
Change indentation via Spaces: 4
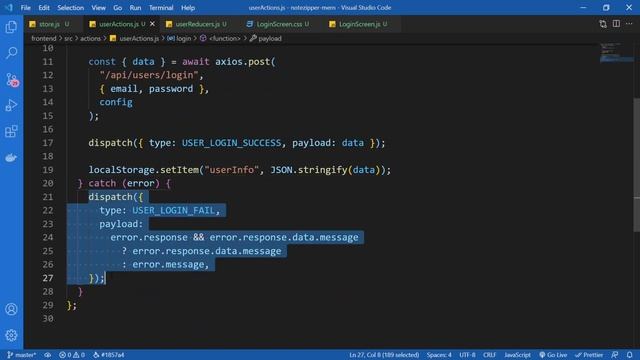[x=439, y=355]
